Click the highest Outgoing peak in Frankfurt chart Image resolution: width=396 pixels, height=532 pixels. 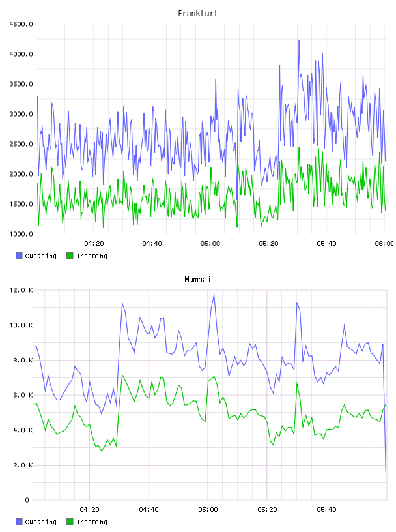pyautogui.click(x=299, y=41)
